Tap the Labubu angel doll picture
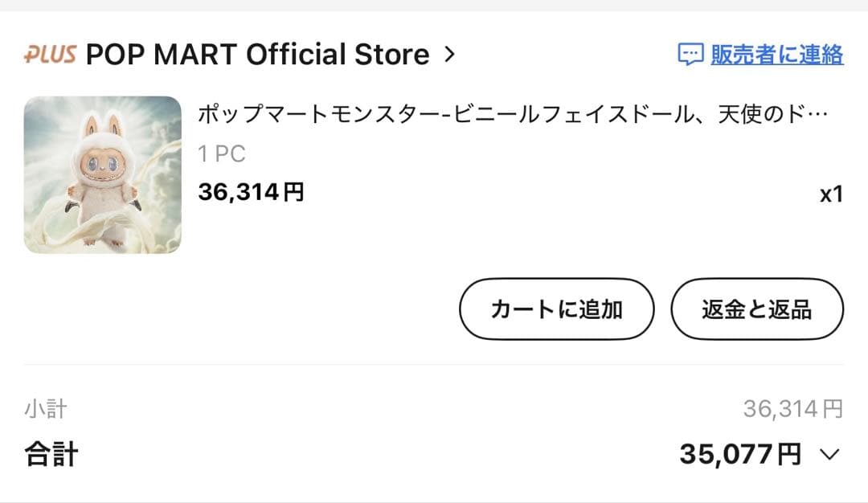868x503 pixels. [x=100, y=173]
